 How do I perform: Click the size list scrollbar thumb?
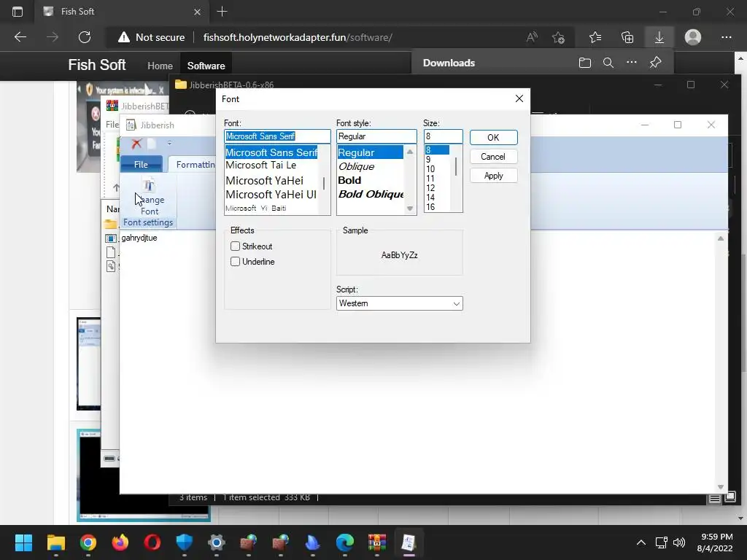pyautogui.click(x=456, y=166)
